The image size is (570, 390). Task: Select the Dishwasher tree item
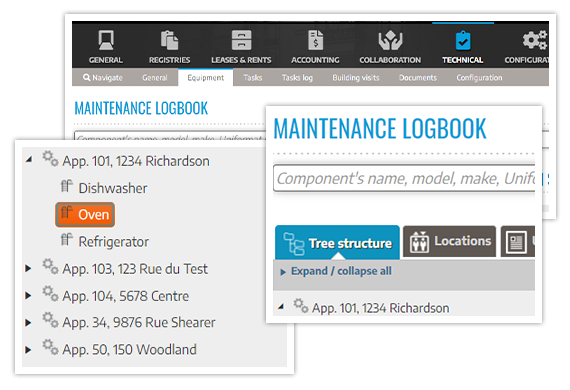[113, 188]
